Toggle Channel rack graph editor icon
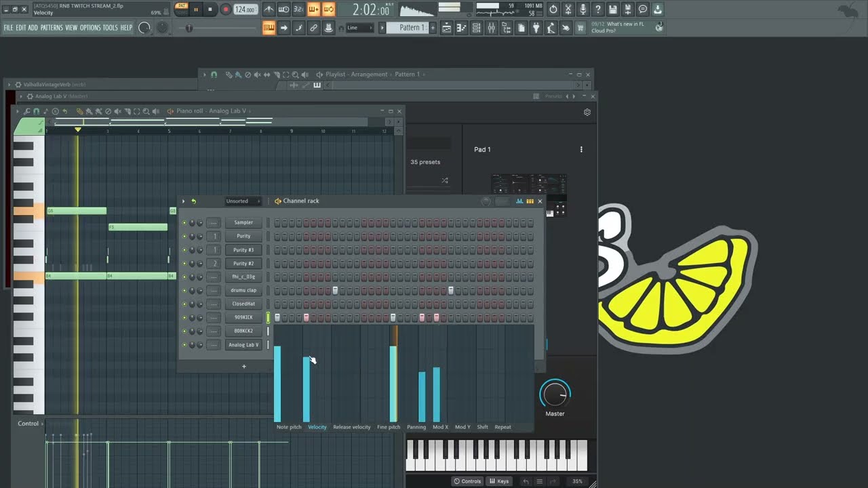This screenshot has width=868, height=488. 519,201
